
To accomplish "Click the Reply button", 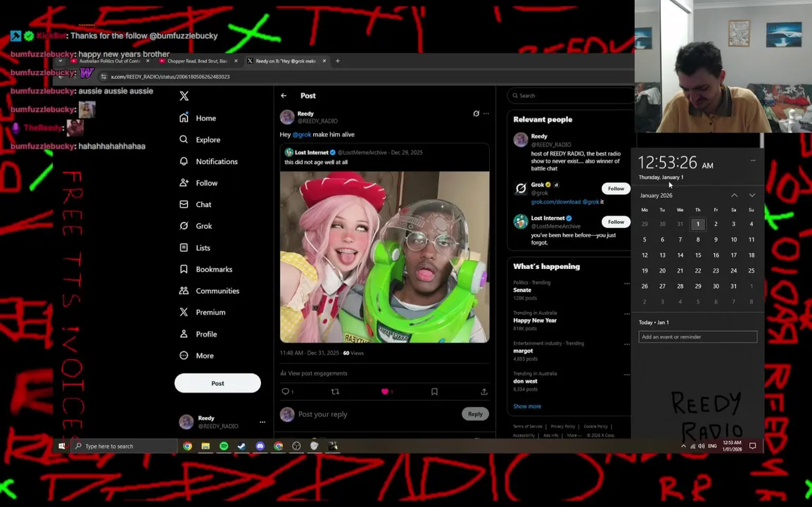I will 475,413.
